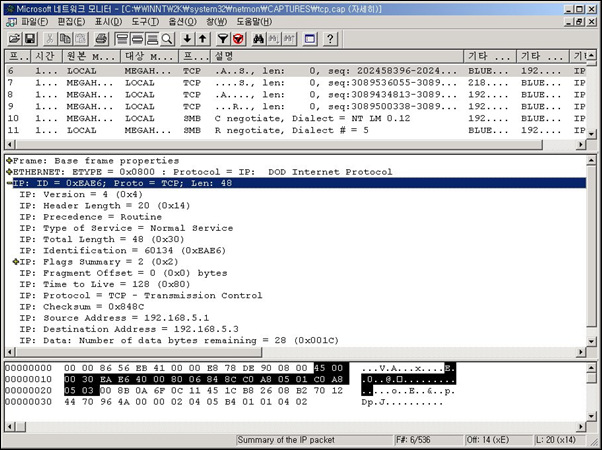
Task: Click the Cut scissors icon
Action: tap(50, 39)
